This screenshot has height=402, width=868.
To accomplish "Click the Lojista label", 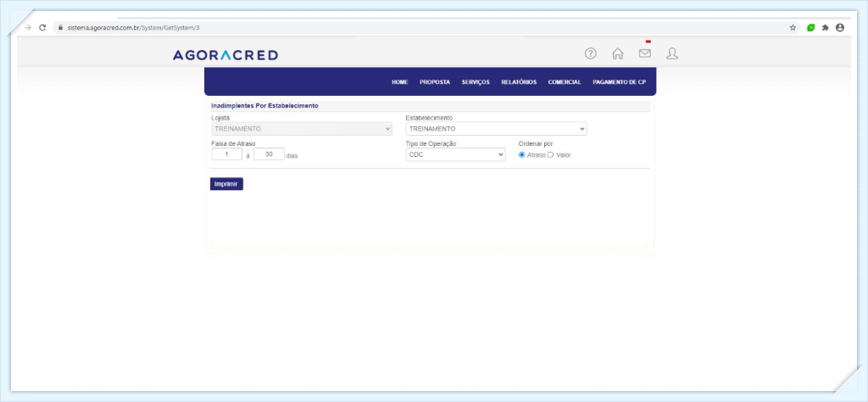I will [x=220, y=118].
